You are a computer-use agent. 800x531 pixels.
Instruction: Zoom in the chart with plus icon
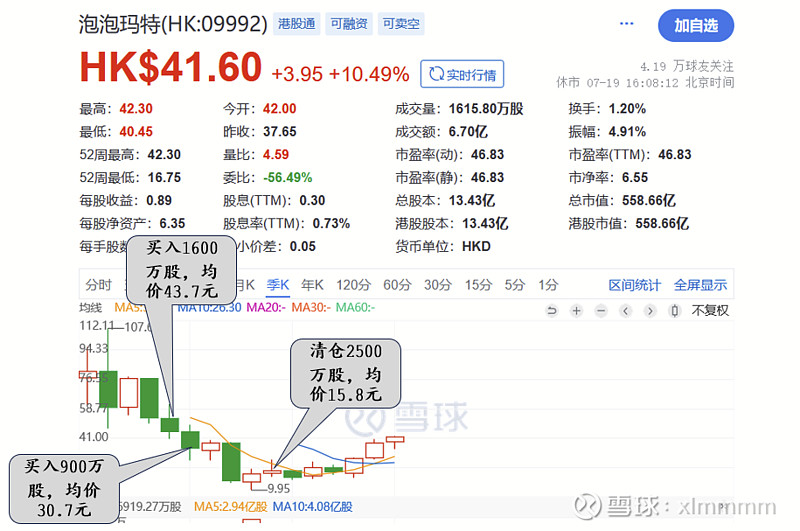tap(577, 310)
